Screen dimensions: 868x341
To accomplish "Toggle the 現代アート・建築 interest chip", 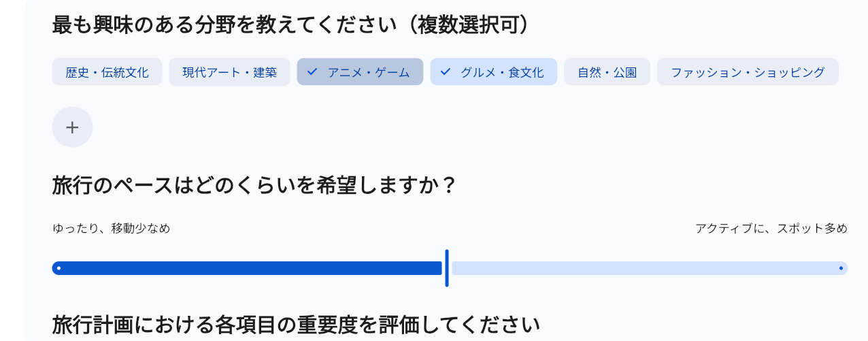I will coord(229,72).
